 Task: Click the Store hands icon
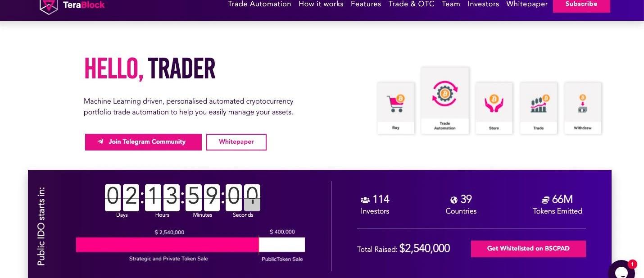tap(494, 103)
